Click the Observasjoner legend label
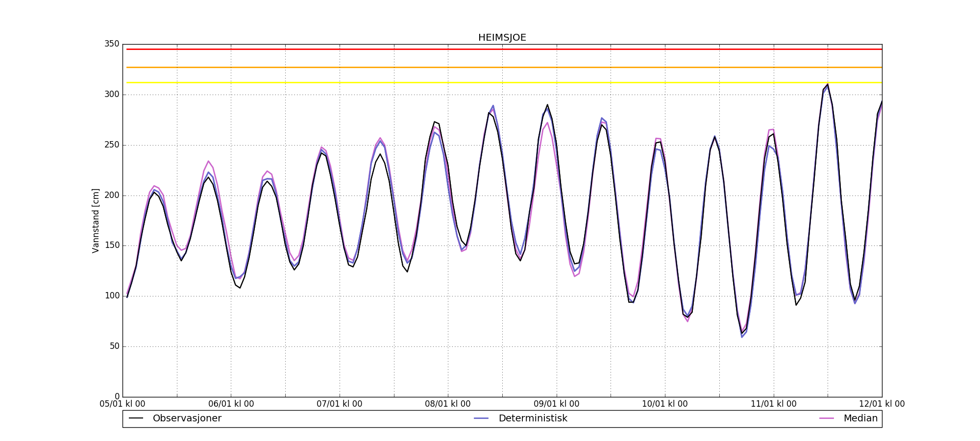980x441 pixels. click(x=187, y=418)
